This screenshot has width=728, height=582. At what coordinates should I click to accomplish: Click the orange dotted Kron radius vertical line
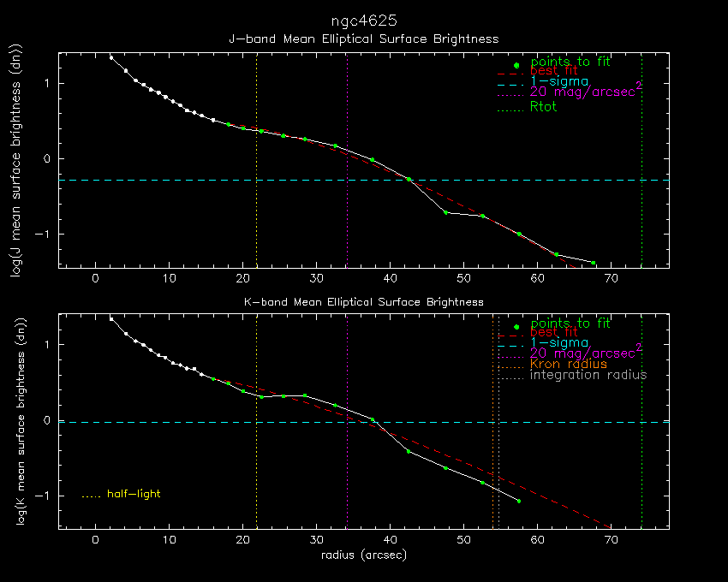point(493,421)
